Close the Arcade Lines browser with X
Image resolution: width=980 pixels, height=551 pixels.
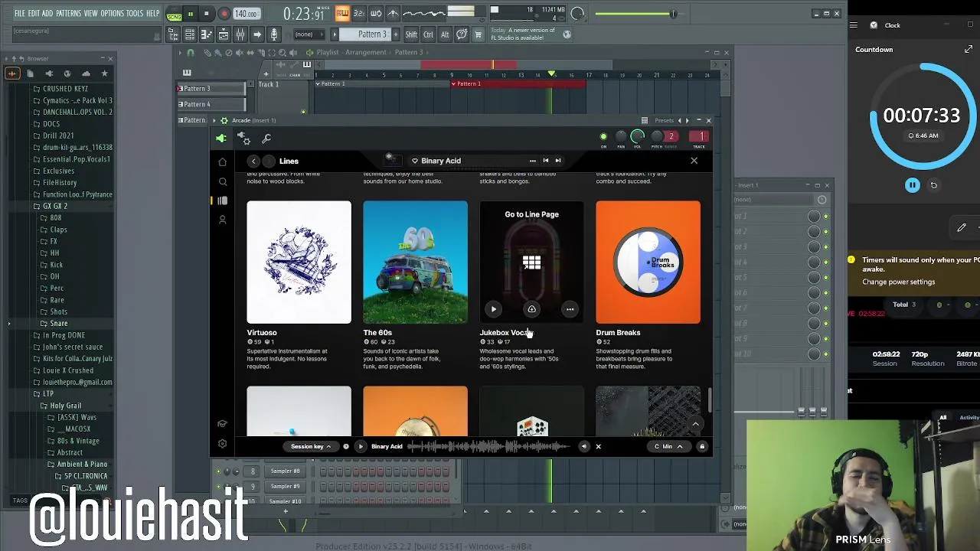tap(694, 161)
